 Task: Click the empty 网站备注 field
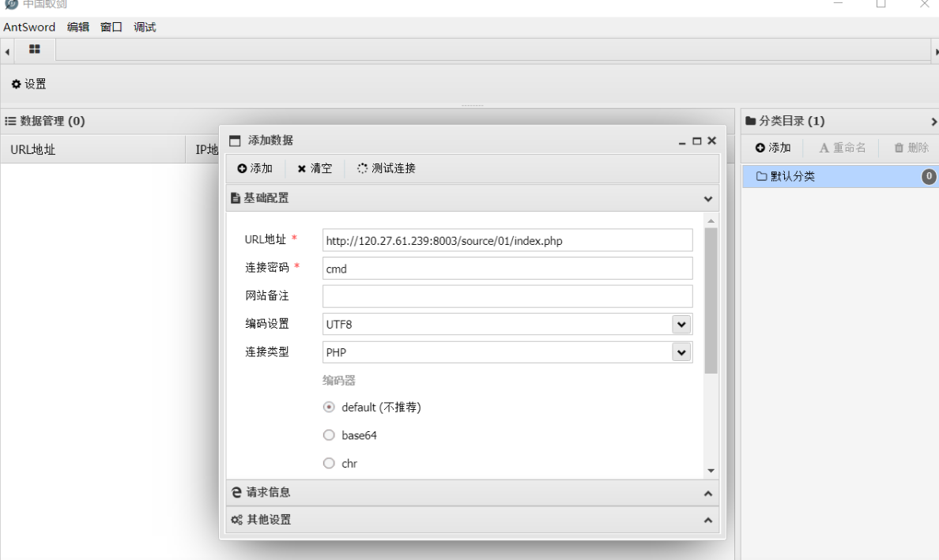coord(507,296)
